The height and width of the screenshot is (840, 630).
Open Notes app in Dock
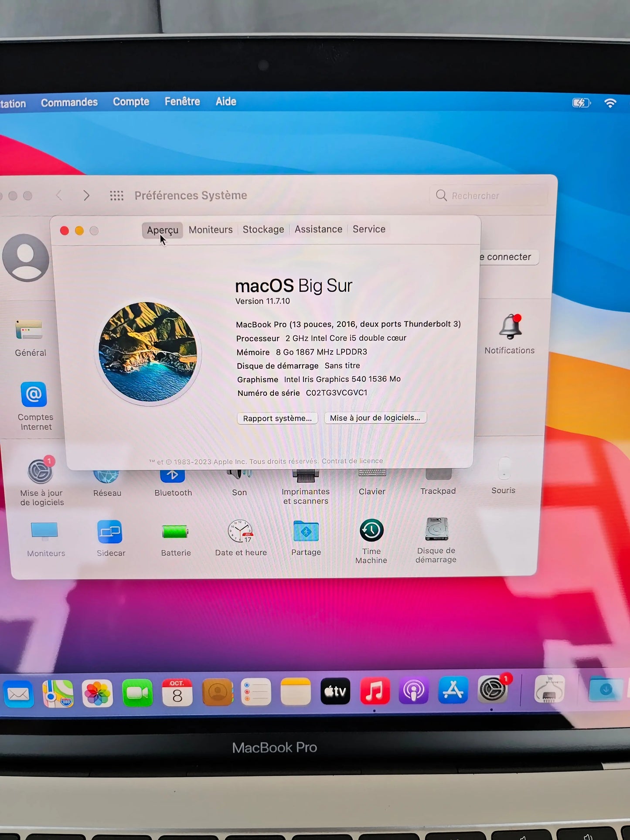[x=296, y=691]
